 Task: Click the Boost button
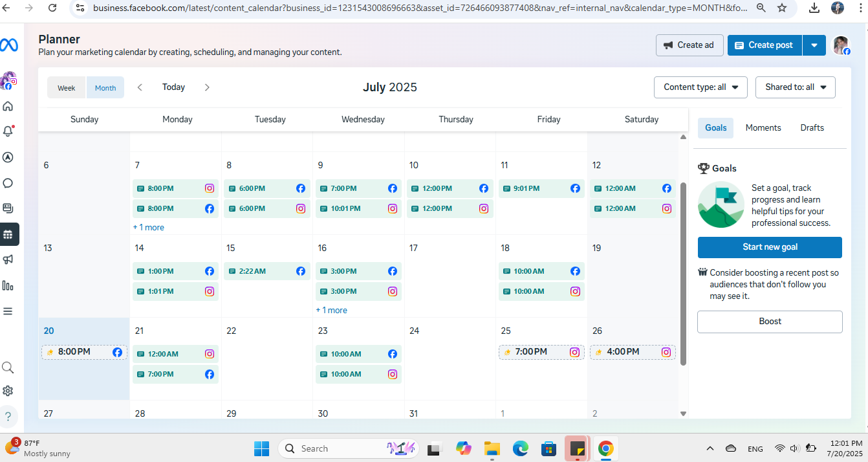click(770, 322)
